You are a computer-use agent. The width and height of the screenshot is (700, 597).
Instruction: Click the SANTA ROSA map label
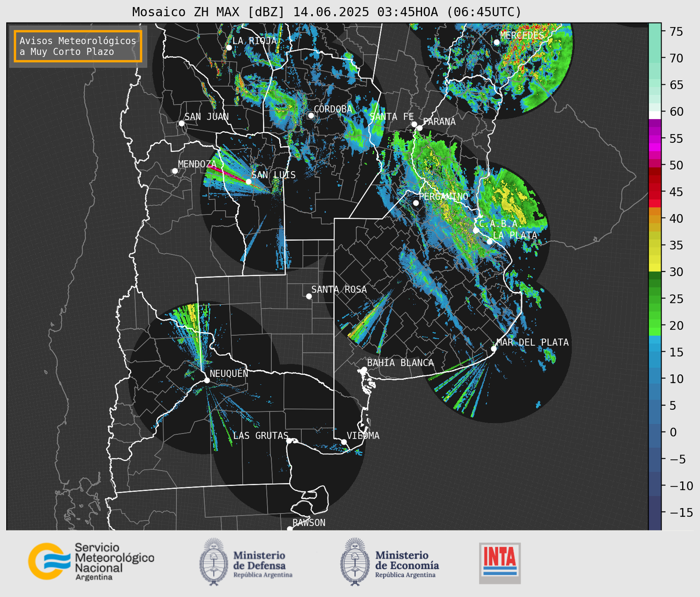point(339,289)
